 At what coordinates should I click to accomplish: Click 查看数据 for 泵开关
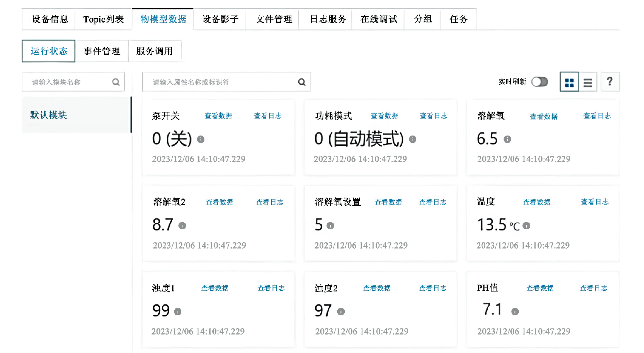(x=218, y=116)
